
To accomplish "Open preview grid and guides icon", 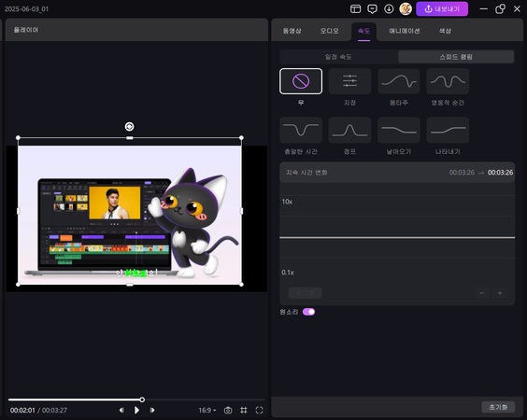I will (244, 411).
